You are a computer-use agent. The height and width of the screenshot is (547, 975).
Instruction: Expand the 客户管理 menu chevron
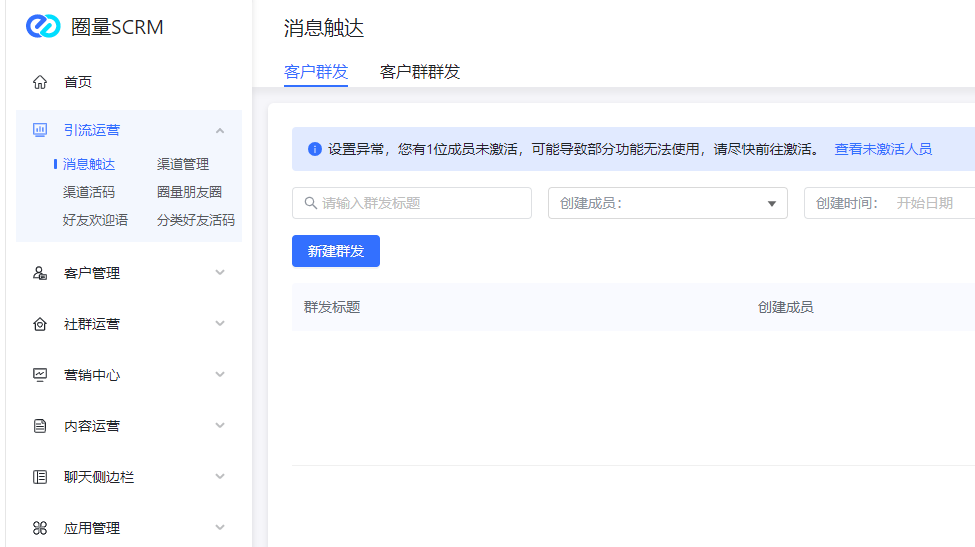click(220, 273)
